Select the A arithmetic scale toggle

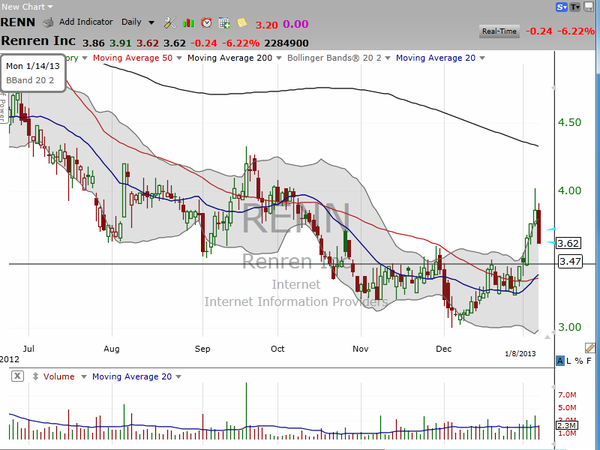tap(560, 361)
